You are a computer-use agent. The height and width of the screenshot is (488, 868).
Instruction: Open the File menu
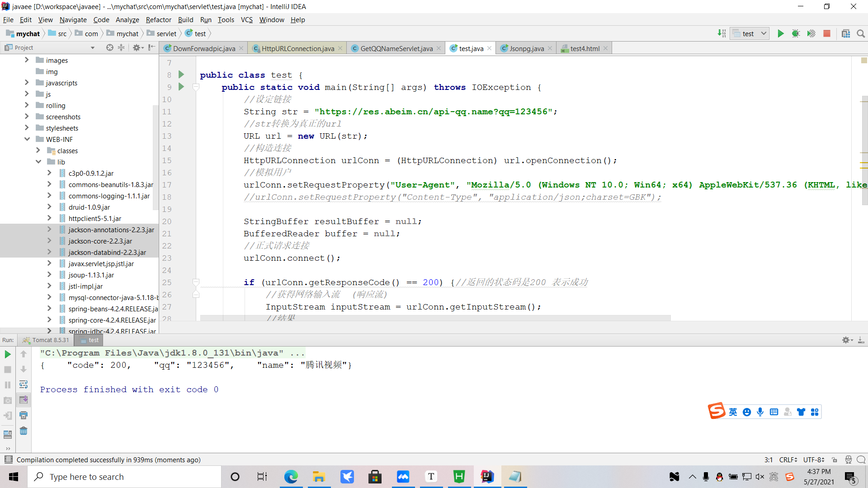pos(8,19)
